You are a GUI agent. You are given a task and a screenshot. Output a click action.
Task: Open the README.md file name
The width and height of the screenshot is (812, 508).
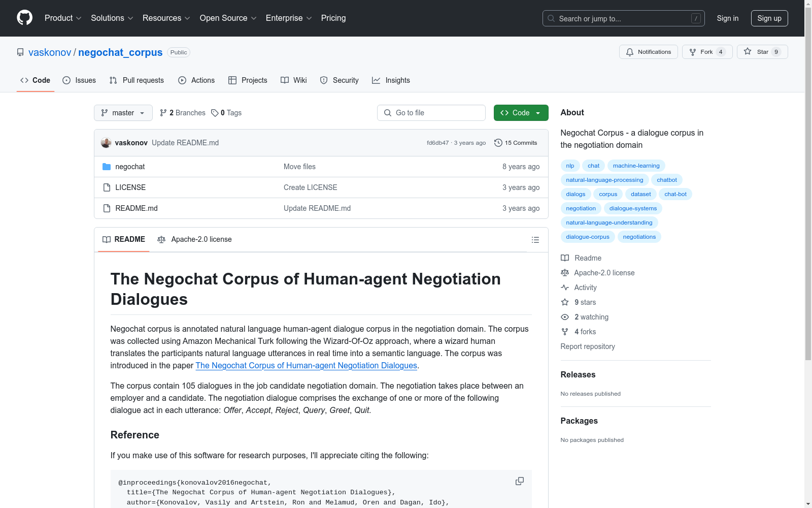click(x=137, y=208)
